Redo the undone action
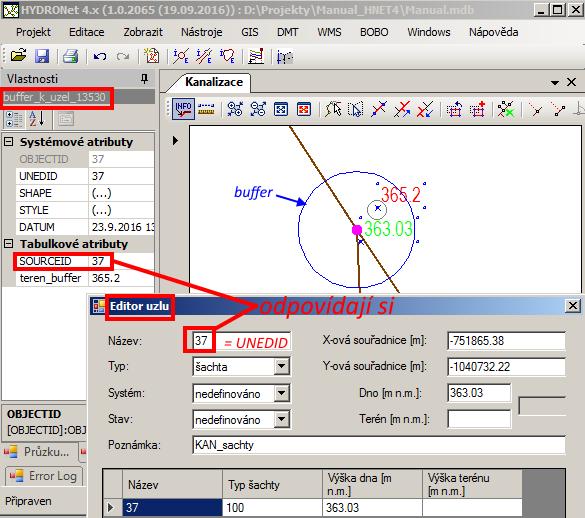 click(123, 56)
